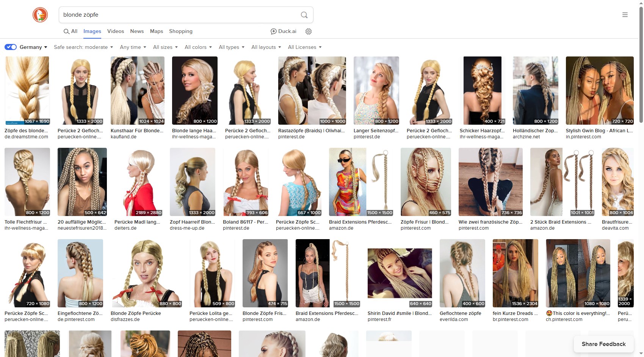Viewport: 644px width, 357px height.
Task: Open 'Holländischer Zop...' thumbnail
Action: pyautogui.click(x=536, y=91)
